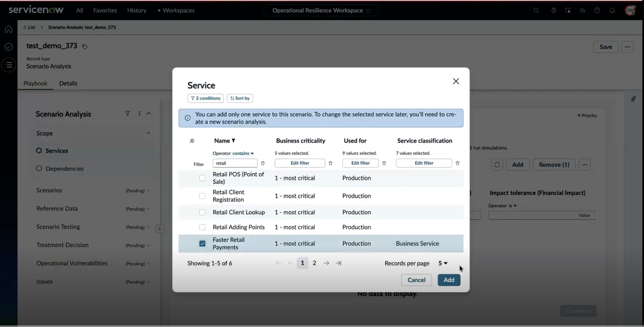Collapse the Scope section
The height and width of the screenshot is (327, 644).
click(x=148, y=133)
